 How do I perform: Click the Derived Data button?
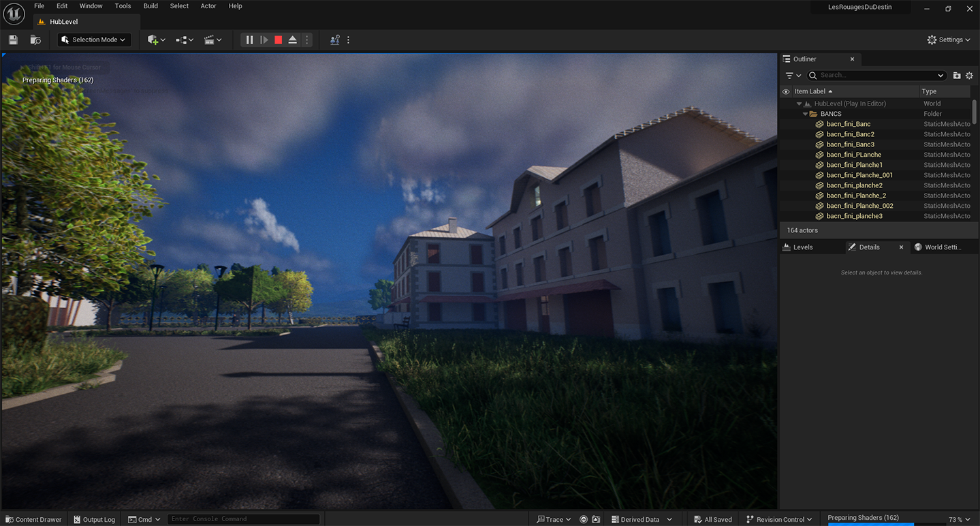pos(639,519)
